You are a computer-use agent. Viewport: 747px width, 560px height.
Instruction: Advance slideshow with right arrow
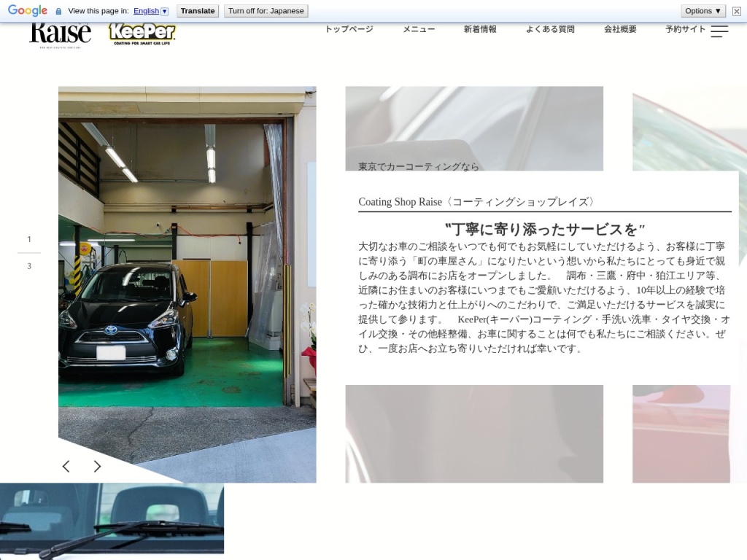pyautogui.click(x=97, y=467)
